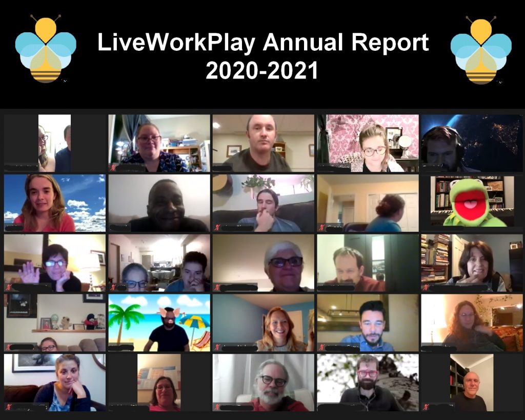This screenshot has height=420, width=525.
Task: Select the curly red hair warm-lit room tile
Action: click(472, 323)
